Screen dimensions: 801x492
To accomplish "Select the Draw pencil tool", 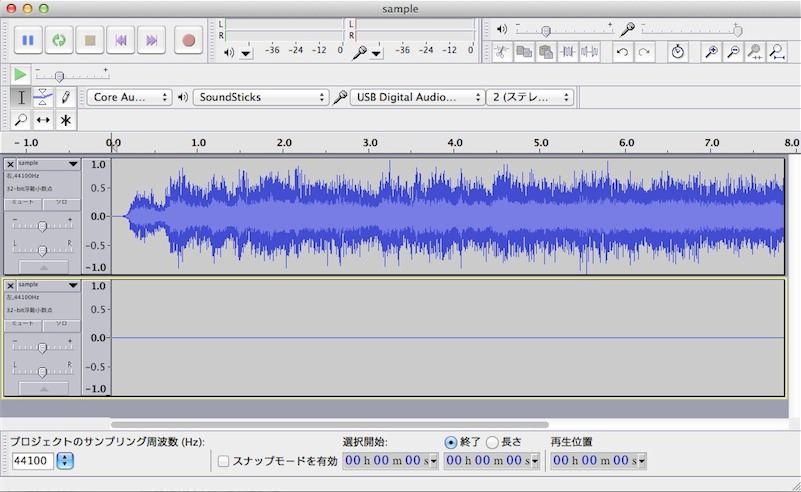I will point(65,97).
